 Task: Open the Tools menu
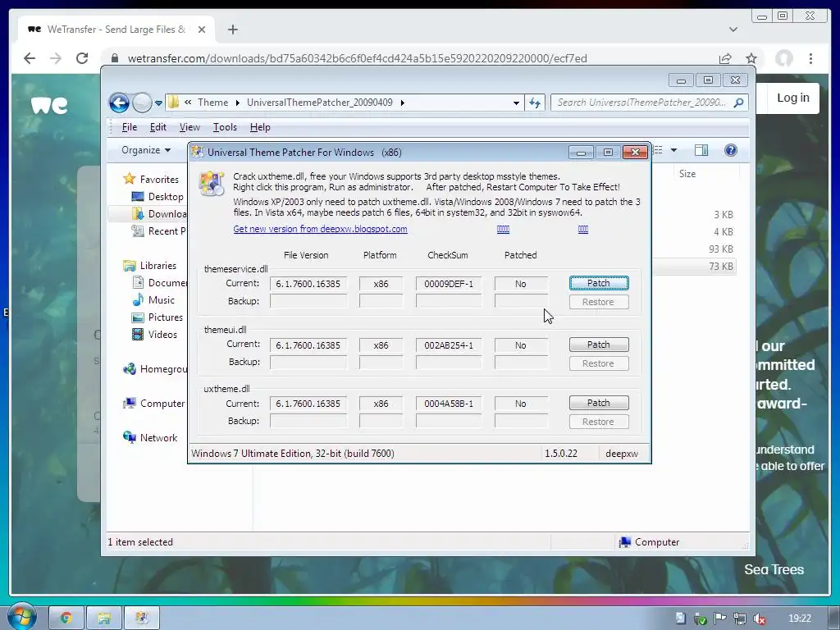[x=225, y=127]
